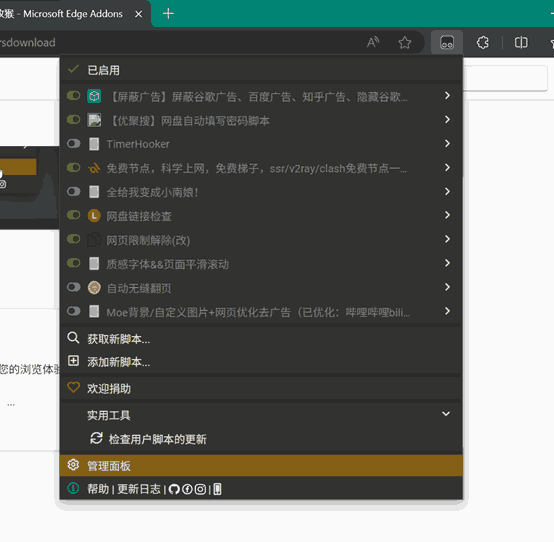
Task: Add page to favorites with star icon
Action: pyautogui.click(x=405, y=43)
